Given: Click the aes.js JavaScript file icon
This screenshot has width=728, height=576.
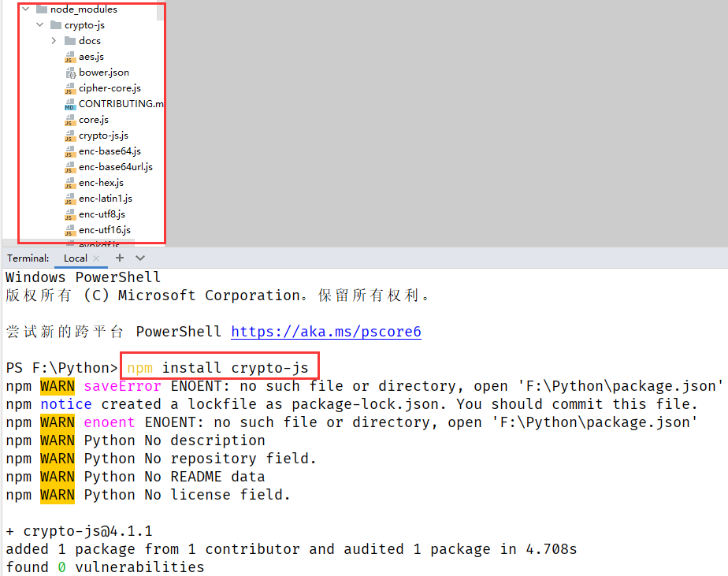Looking at the screenshot, I should (x=70, y=57).
